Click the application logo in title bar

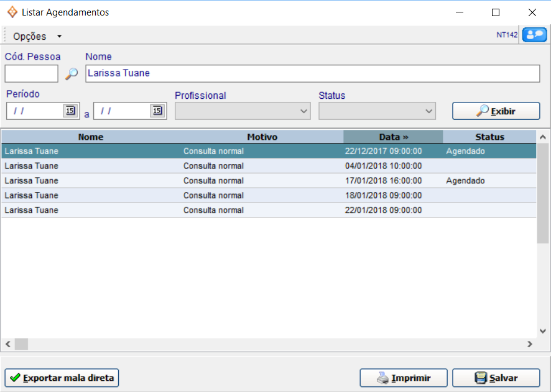[12, 12]
